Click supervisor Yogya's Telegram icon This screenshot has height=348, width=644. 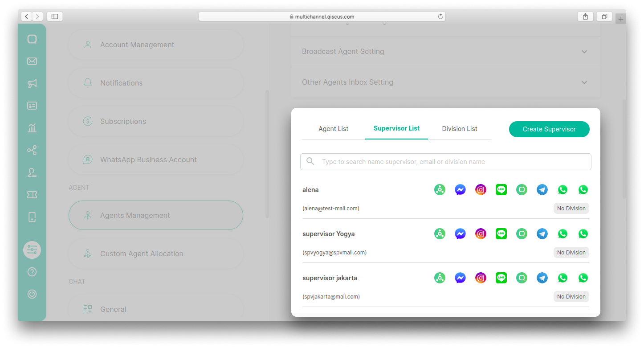[x=542, y=234]
